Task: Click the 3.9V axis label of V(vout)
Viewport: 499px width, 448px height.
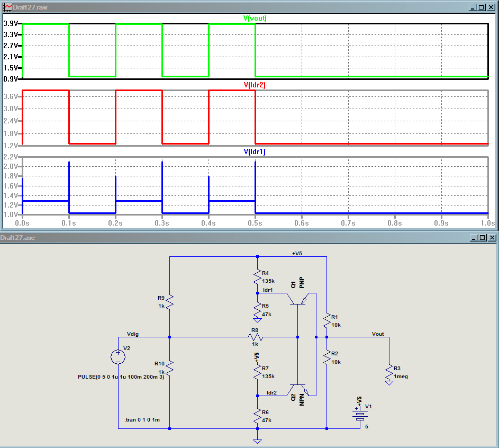Action: point(11,23)
